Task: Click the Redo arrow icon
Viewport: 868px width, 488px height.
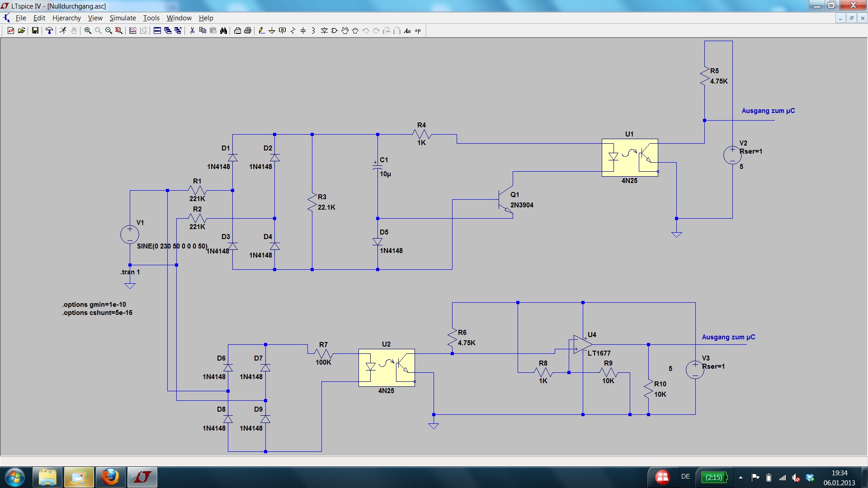Action: point(376,31)
